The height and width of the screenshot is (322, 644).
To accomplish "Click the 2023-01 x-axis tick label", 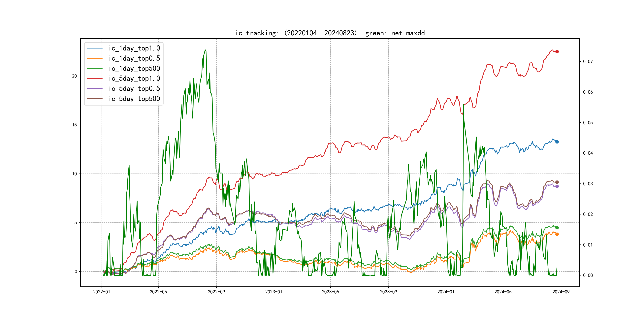I will pos(274,292).
